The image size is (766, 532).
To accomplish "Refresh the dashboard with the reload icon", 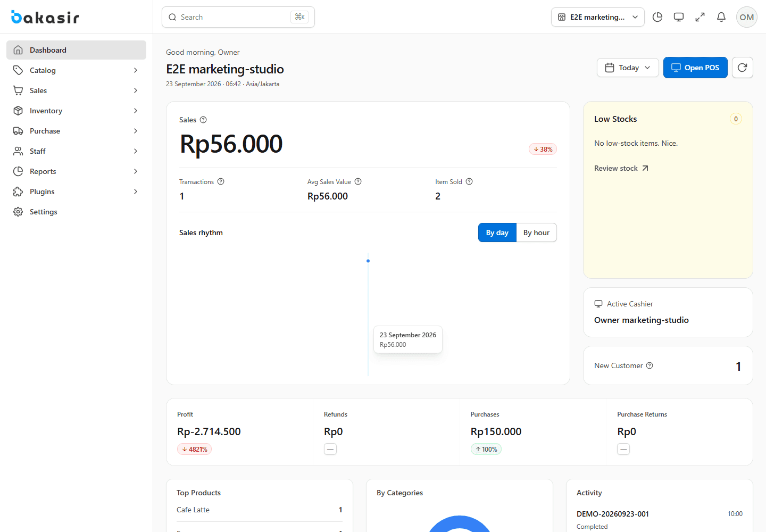I will 743,68.
